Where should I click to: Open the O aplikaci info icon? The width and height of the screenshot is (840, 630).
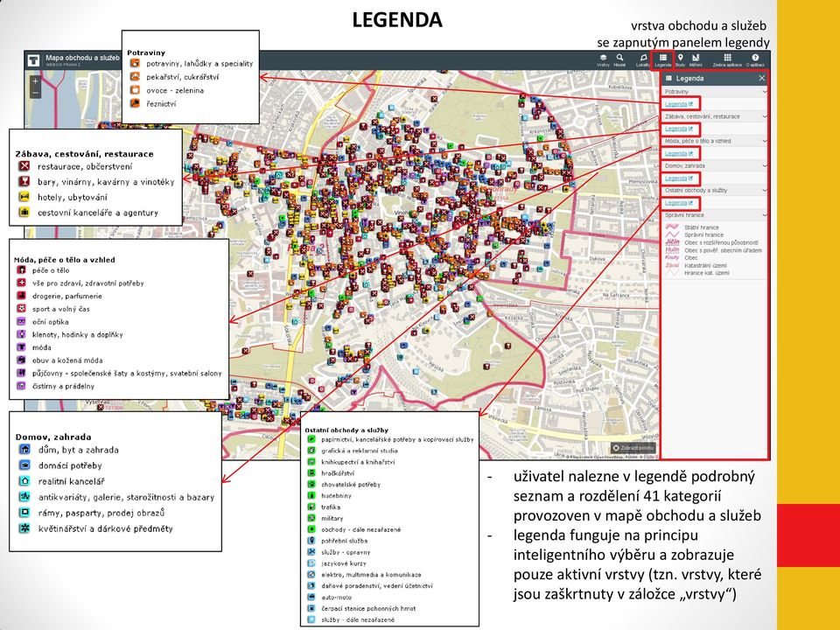(x=755, y=60)
